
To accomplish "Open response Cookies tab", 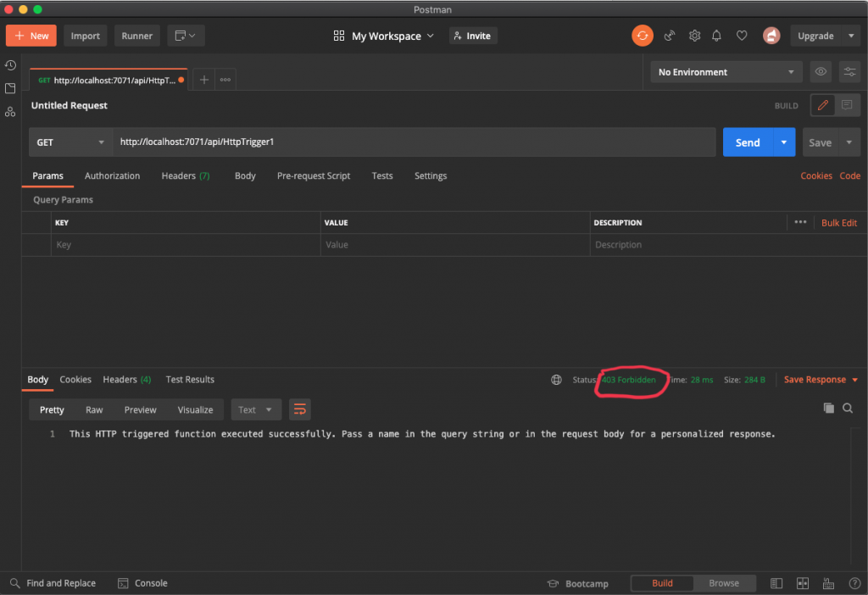I will pyautogui.click(x=75, y=380).
